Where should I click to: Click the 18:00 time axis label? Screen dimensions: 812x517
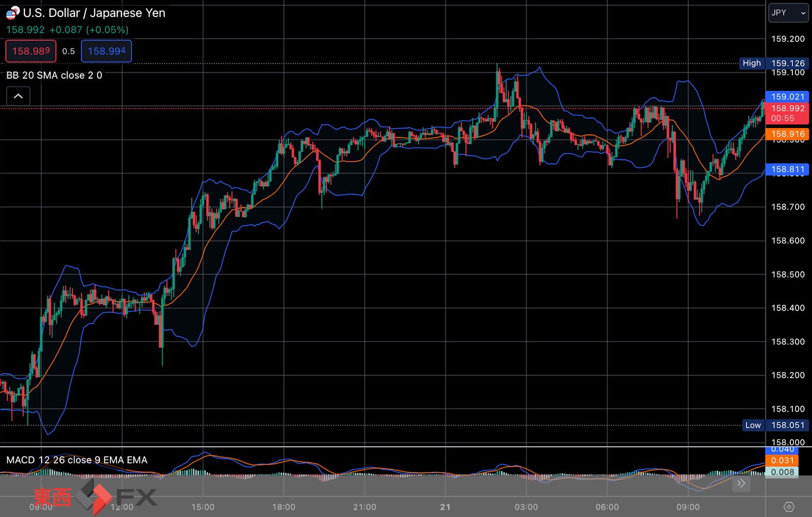click(x=284, y=507)
